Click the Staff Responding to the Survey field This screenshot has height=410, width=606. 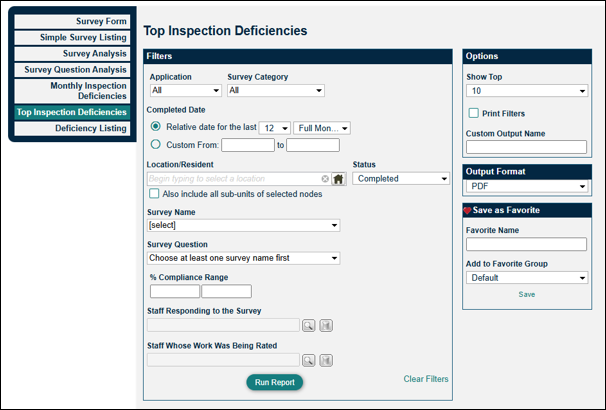pyautogui.click(x=223, y=325)
